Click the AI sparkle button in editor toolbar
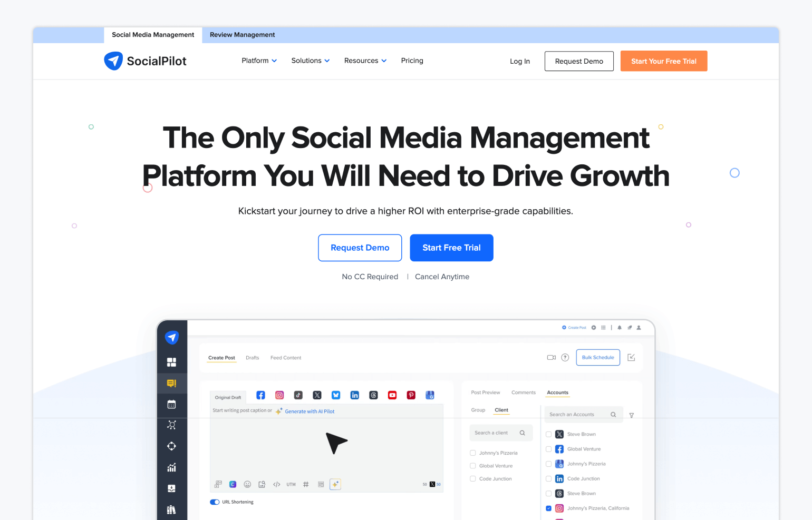 click(335, 484)
